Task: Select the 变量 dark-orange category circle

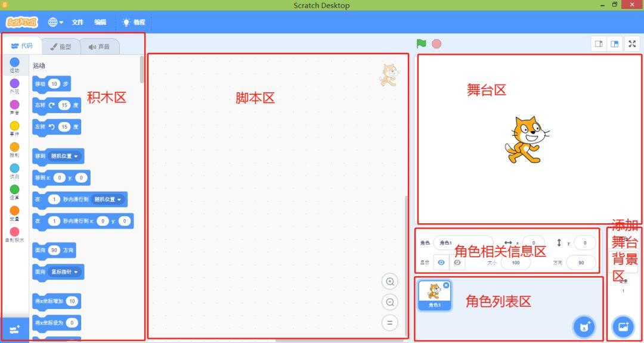Action: 14,210
